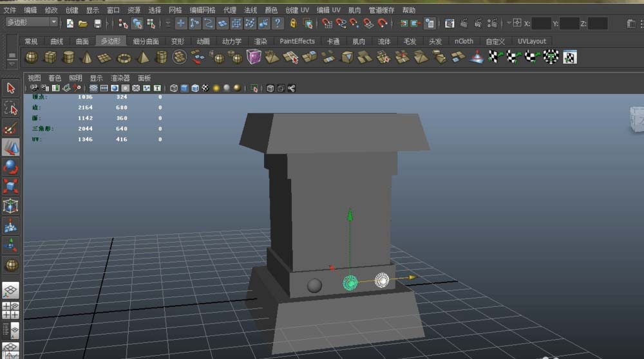Open the 帮助 menu
644x359 pixels.
click(409, 10)
